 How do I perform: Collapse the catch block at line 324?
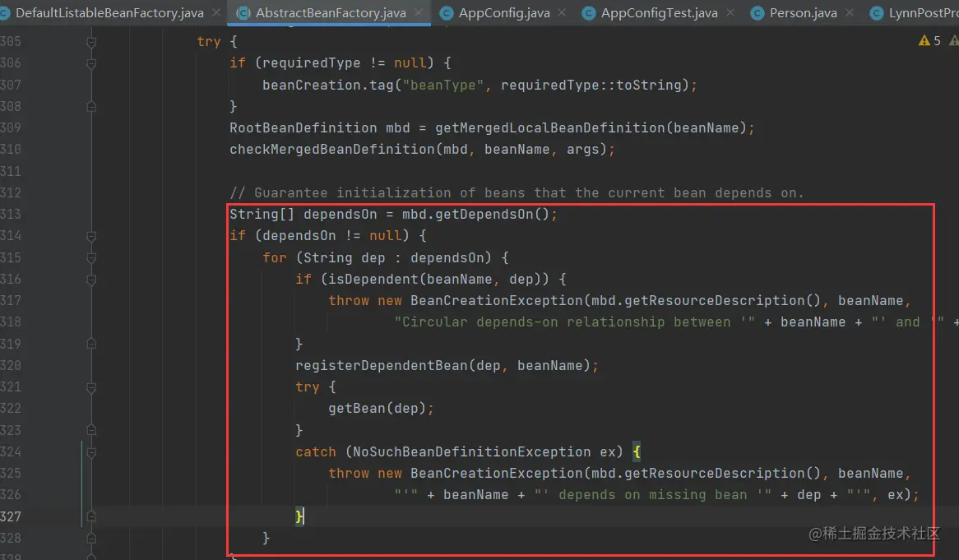[x=91, y=451]
